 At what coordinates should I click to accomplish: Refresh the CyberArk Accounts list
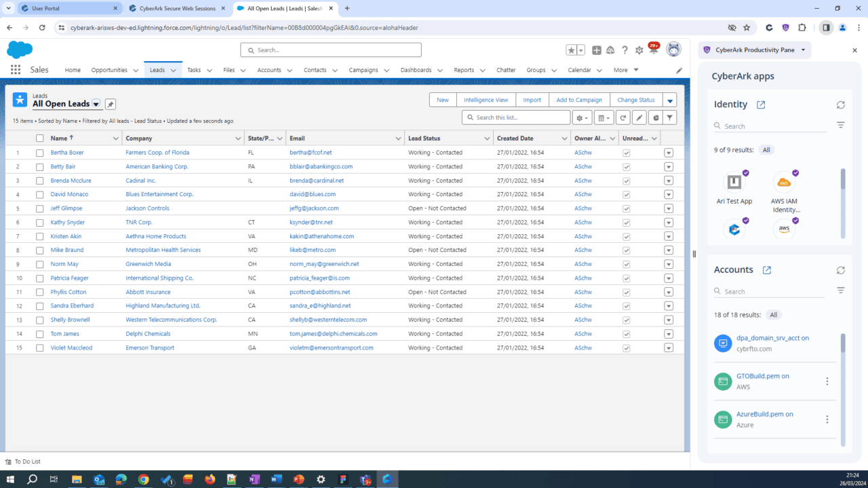(840, 269)
